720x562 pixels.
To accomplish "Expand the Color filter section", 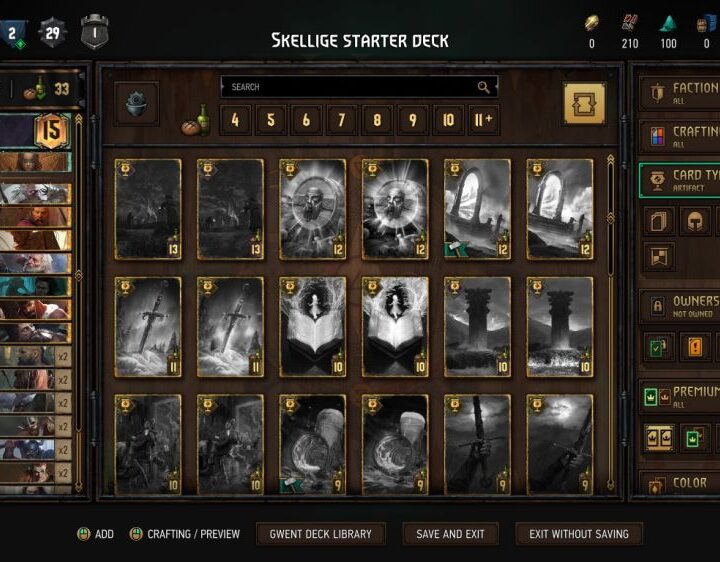I will [x=680, y=483].
